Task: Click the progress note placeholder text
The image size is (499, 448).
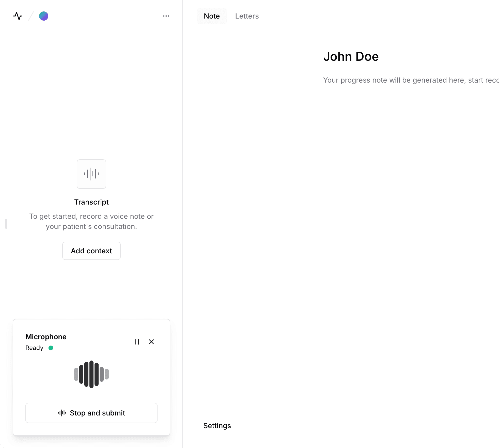Action: [x=411, y=80]
